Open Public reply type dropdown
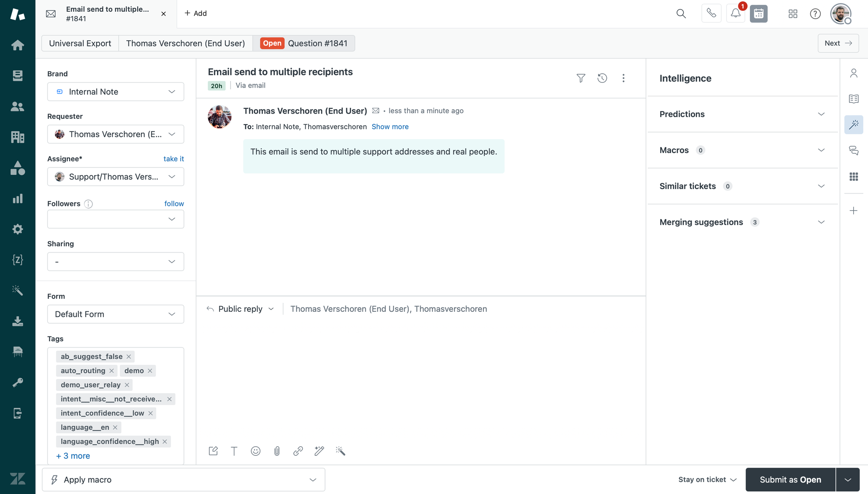This screenshot has height=494, width=868. 241,309
